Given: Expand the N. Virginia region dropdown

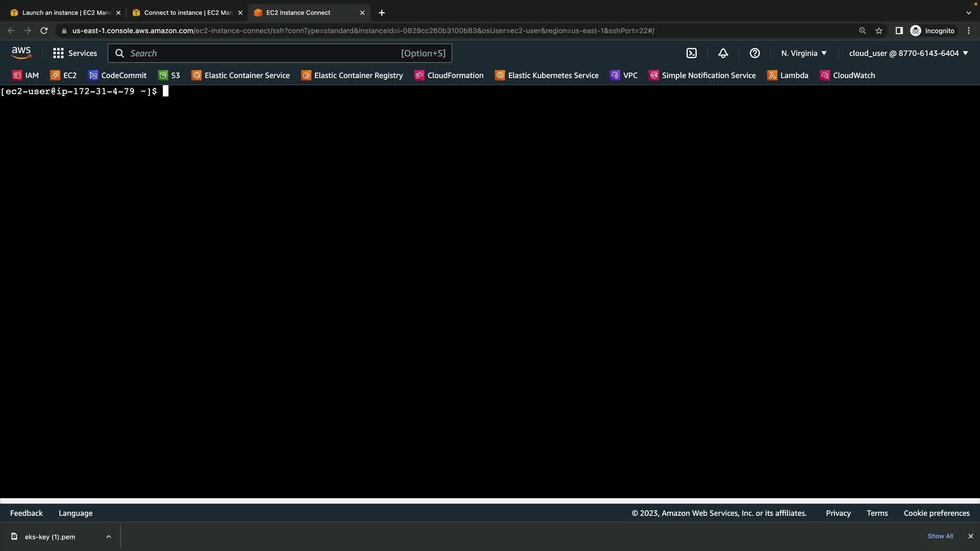Looking at the screenshot, I should point(804,53).
